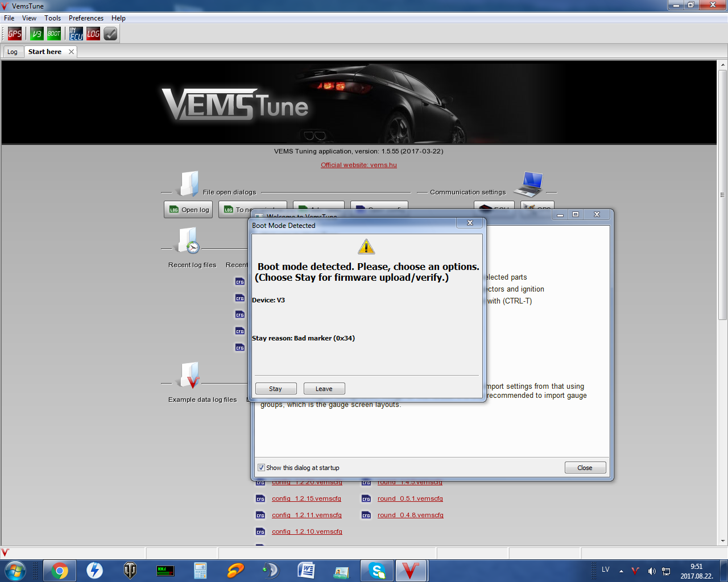
Task: Click the vertical scrollbar thumb of Start page
Action: (x=722, y=194)
